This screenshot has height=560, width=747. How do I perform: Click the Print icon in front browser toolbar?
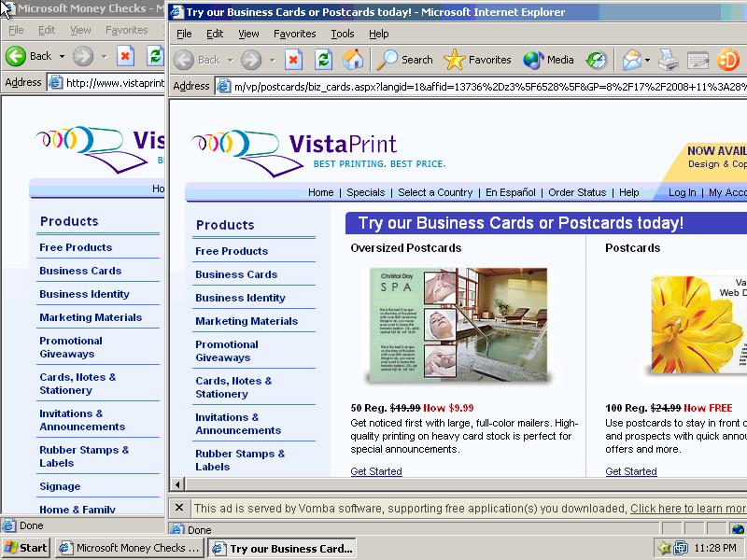click(669, 60)
